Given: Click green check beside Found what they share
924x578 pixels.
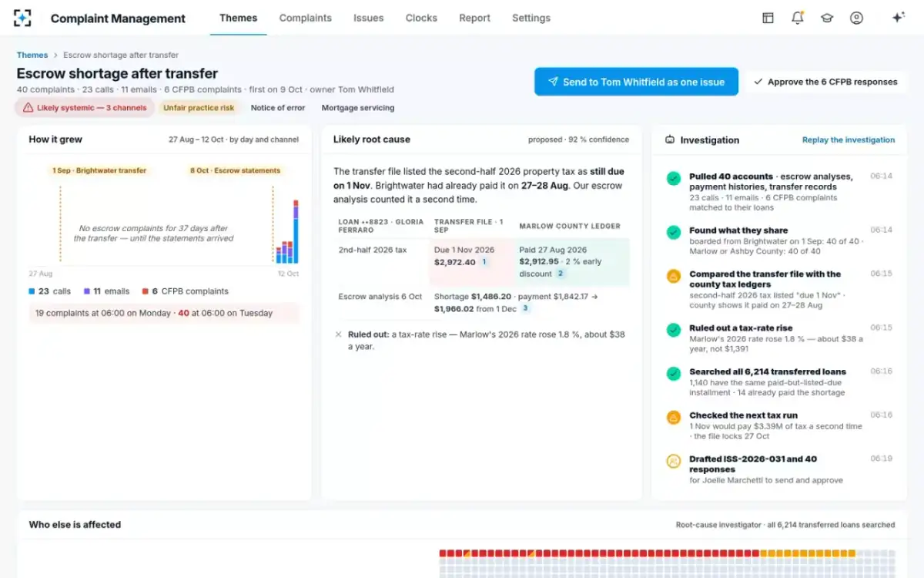Looking at the screenshot, I should [673, 232].
